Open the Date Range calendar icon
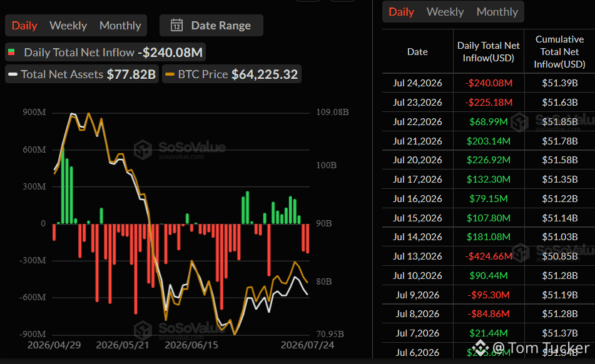The height and width of the screenshot is (364, 595). coord(176,26)
